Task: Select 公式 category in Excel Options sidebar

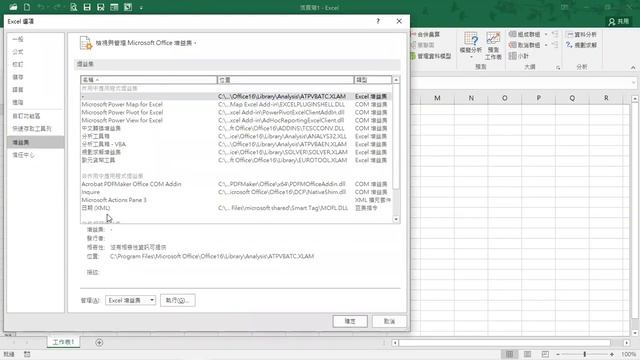Action: click(36, 52)
